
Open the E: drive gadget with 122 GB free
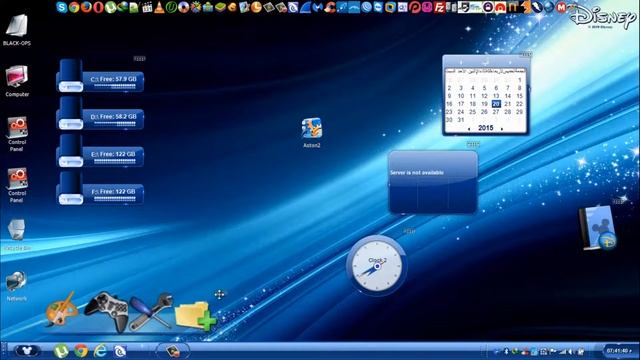[100, 151]
